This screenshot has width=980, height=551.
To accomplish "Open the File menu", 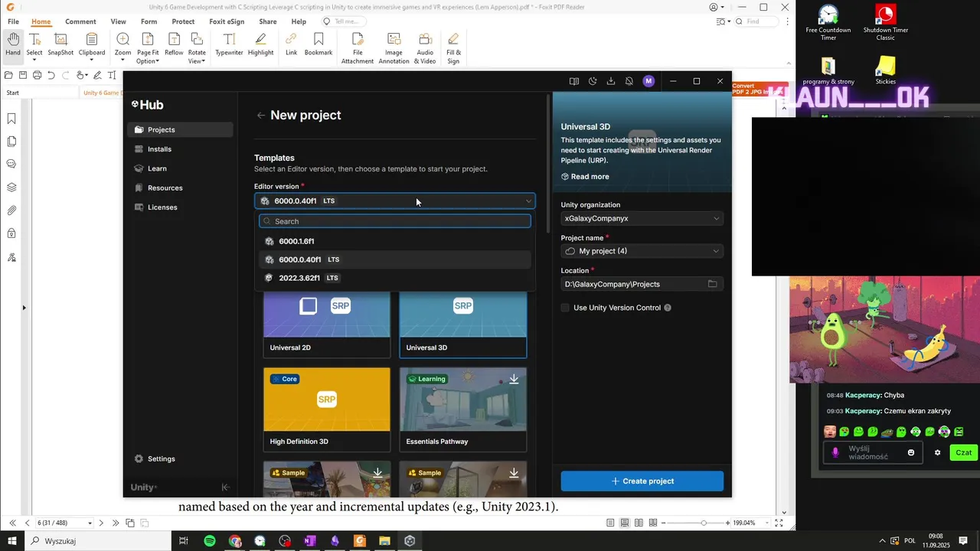I will click(x=13, y=21).
